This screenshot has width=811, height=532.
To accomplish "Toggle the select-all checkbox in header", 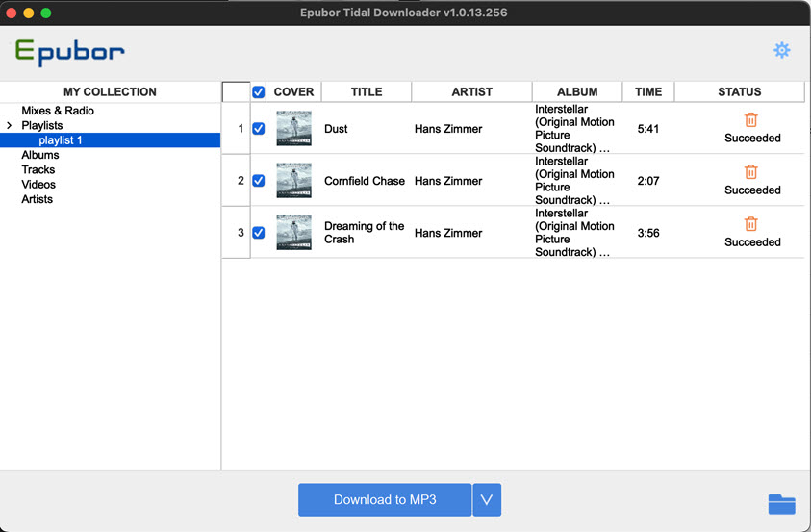I will 258,92.
